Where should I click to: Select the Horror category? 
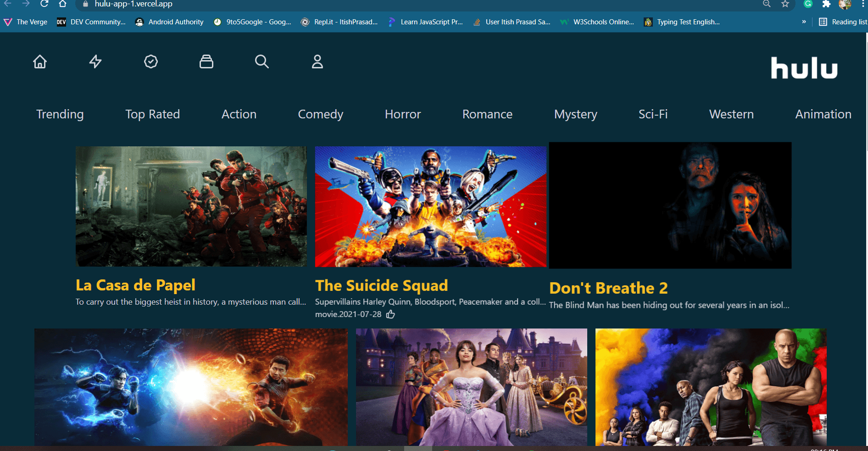[x=403, y=114]
